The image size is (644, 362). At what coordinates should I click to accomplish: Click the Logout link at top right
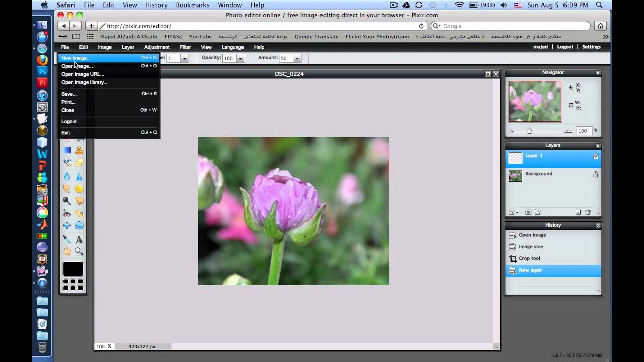click(x=565, y=47)
